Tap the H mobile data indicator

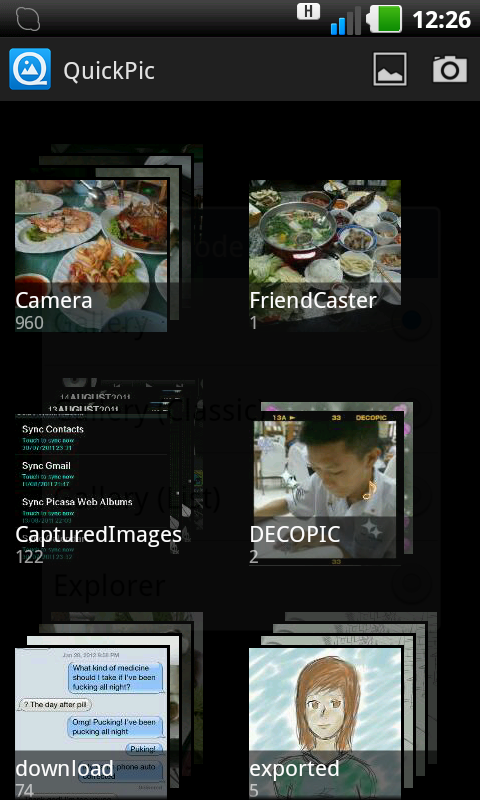coord(308,11)
